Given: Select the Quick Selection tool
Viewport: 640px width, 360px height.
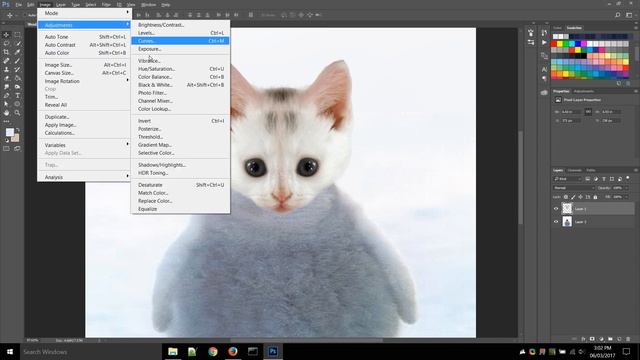Looking at the screenshot, I should pyautogui.click(x=17, y=43).
